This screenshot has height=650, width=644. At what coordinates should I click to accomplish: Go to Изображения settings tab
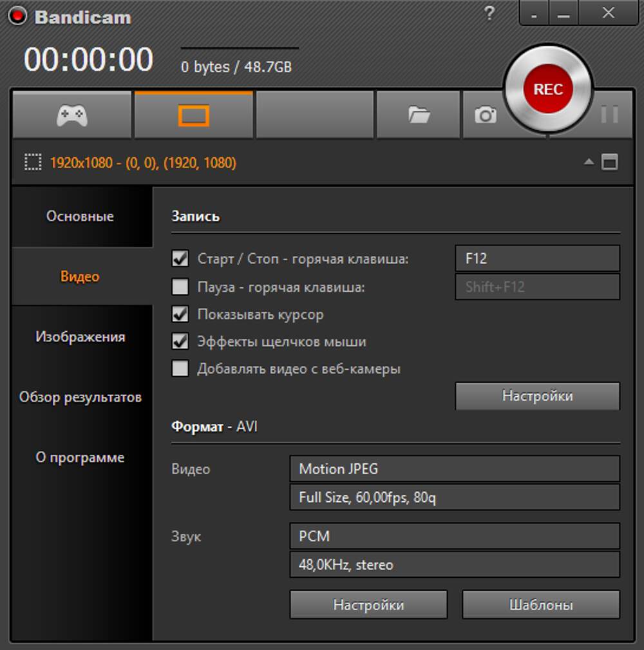click(x=80, y=337)
